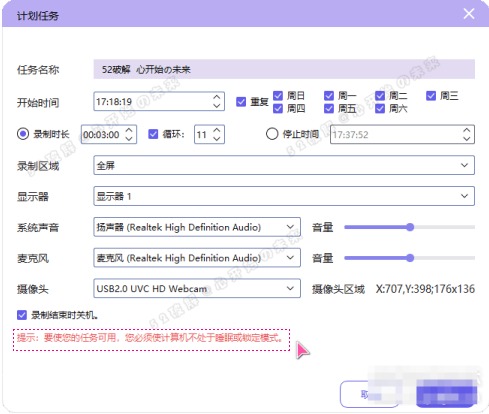Toggle the 重复 checkbox
489x414 pixels.
coord(241,102)
